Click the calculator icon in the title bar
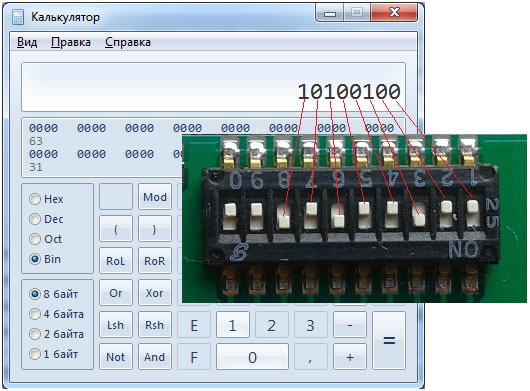This screenshot has width=530, height=391. pyautogui.click(x=18, y=17)
